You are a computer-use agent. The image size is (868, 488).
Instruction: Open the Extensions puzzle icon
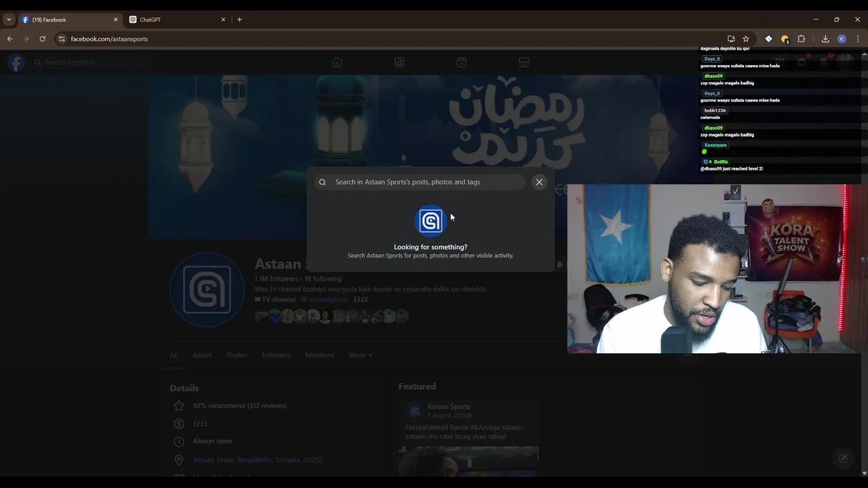801,39
